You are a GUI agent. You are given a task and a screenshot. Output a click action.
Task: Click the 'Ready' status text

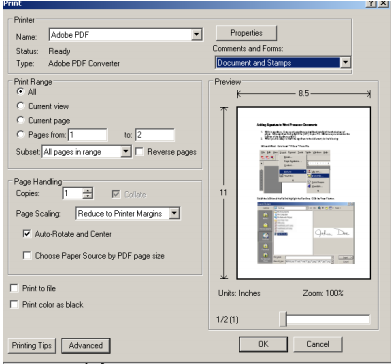[59, 51]
